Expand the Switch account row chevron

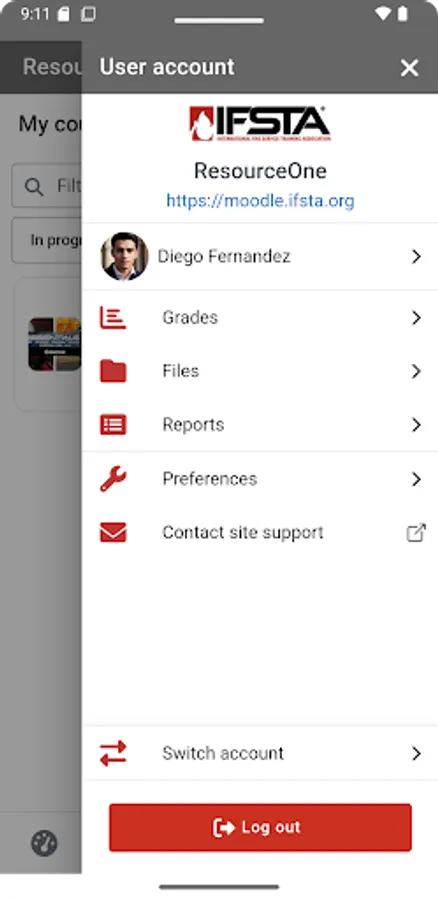pyautogui.click(x=417, y=753)
